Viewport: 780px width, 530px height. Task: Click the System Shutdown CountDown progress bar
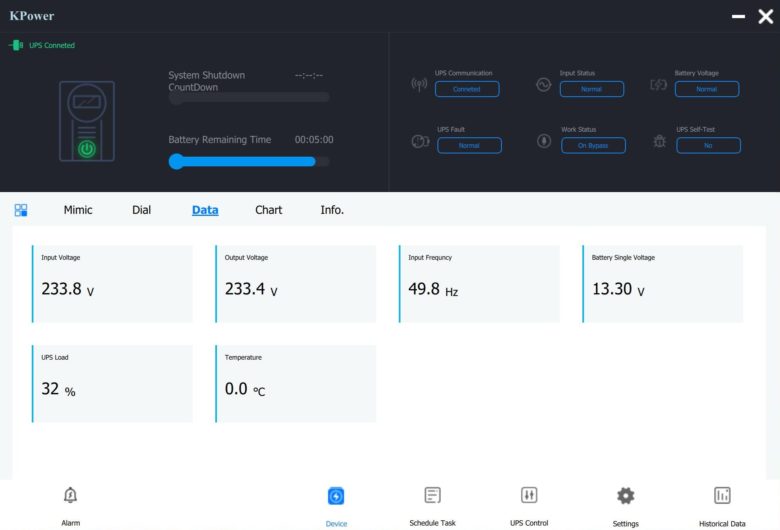pos(249,97)
